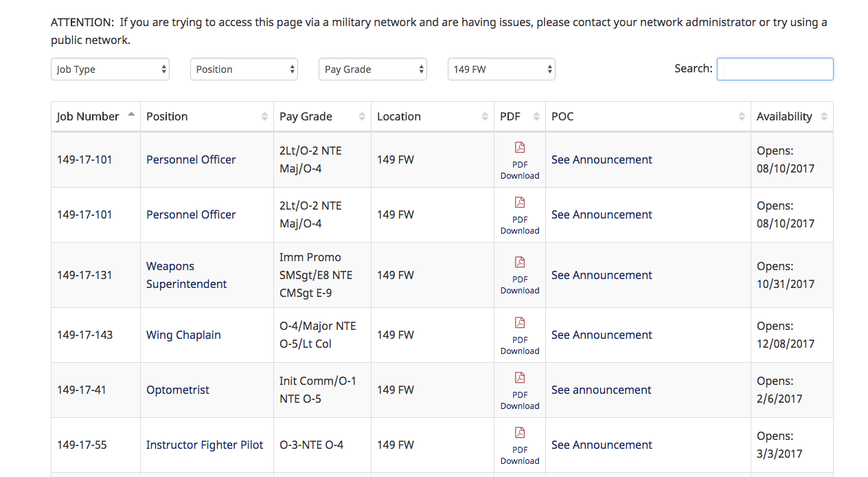Click pay grade Init Comm/O-1 NTE O-5

(322, 390)
